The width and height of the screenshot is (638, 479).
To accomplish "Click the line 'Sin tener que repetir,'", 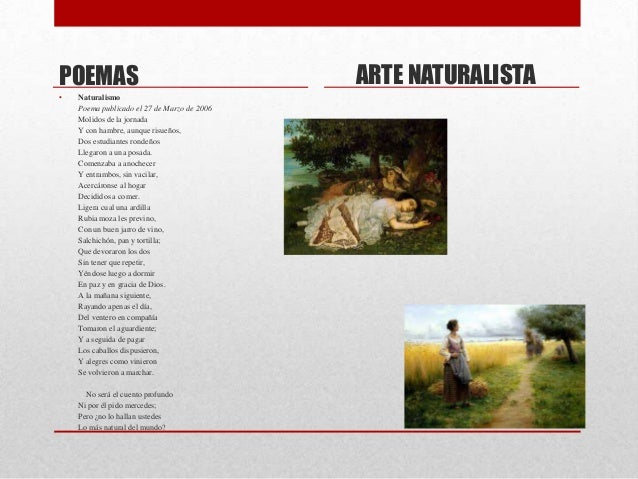I will tap(111, 262).
